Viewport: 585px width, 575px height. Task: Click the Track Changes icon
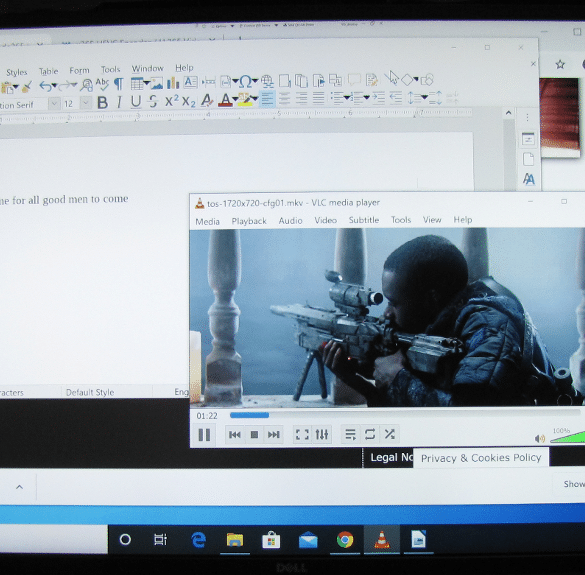[372, 79]
